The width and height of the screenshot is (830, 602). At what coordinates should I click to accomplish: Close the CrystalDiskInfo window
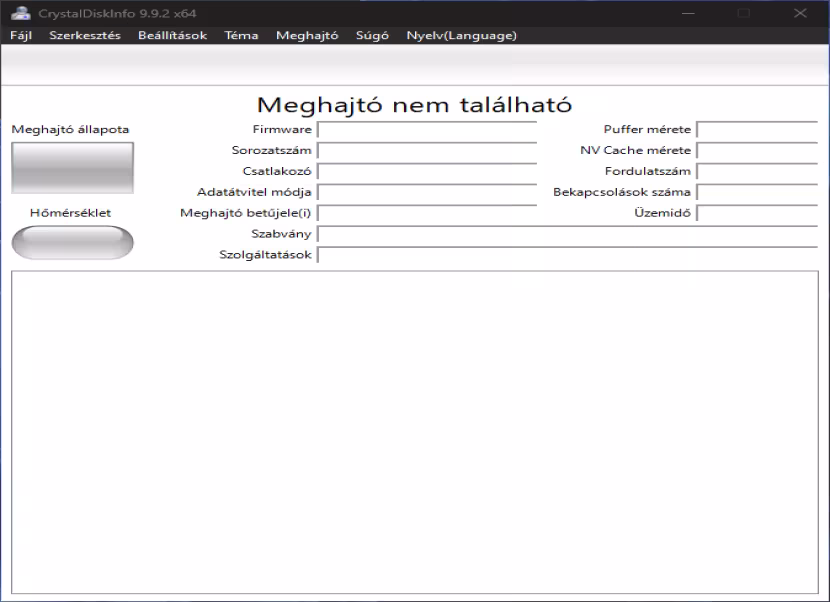pos(800,13)
